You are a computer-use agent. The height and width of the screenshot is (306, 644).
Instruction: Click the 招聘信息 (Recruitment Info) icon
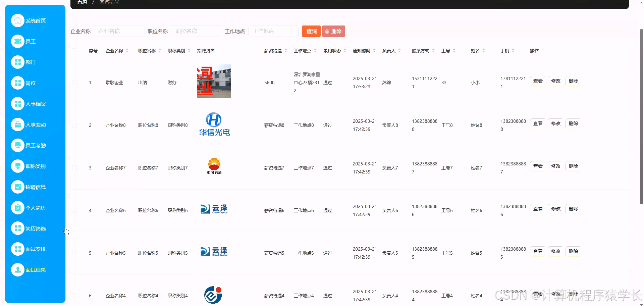[18, 187]
